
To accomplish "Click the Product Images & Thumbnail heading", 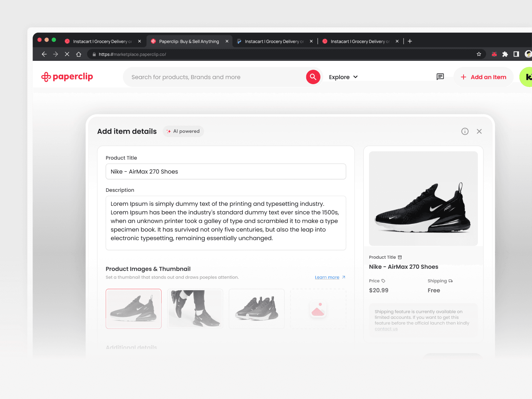I will tap(148, 269).
